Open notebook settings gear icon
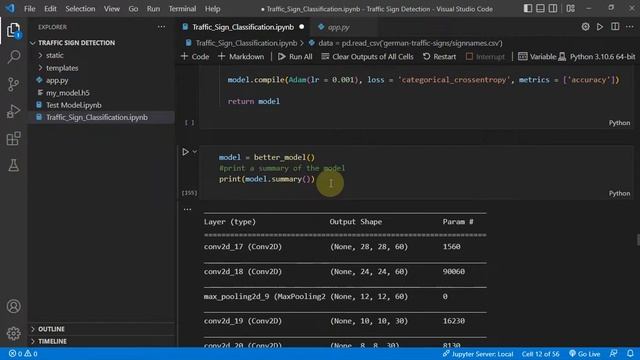Image resolution: width=640 pixels, height=360 pixels. tap(585, 27)
